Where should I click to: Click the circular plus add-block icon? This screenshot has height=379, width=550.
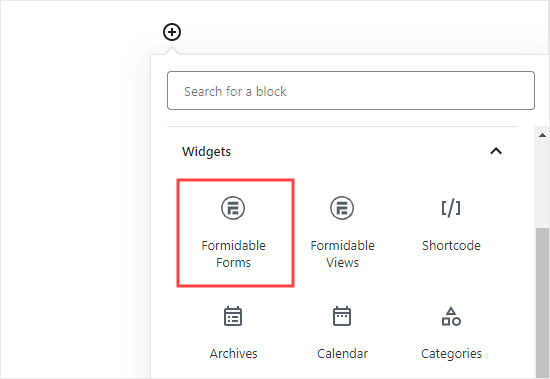click(172, 32)
